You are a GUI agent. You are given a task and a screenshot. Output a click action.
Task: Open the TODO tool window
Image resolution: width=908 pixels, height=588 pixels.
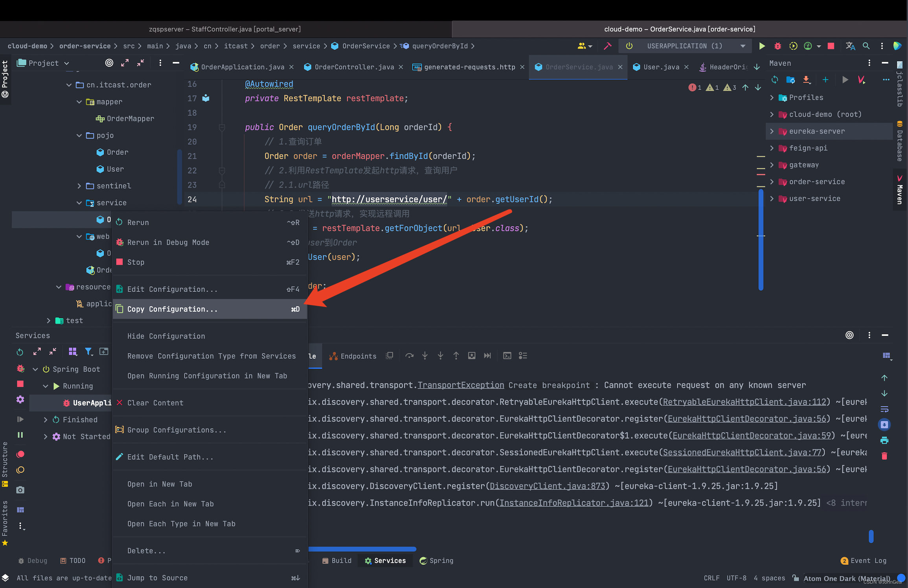point(73,560)
